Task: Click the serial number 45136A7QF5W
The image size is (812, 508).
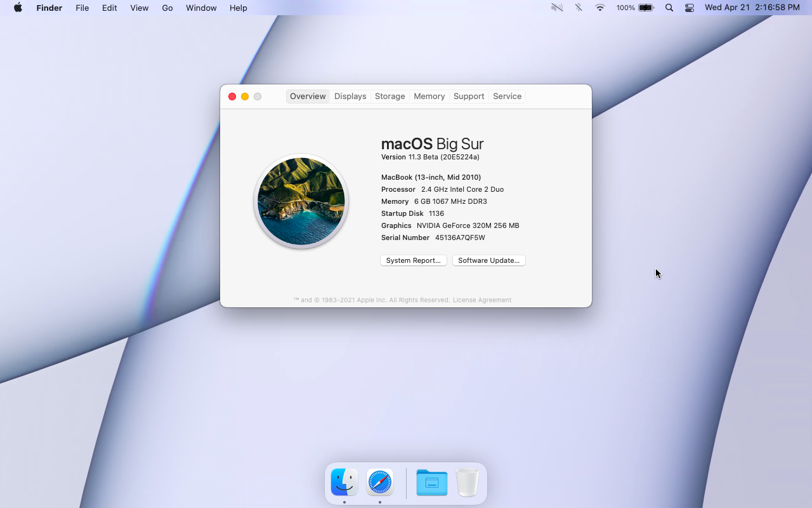Action: pos(460,237)
